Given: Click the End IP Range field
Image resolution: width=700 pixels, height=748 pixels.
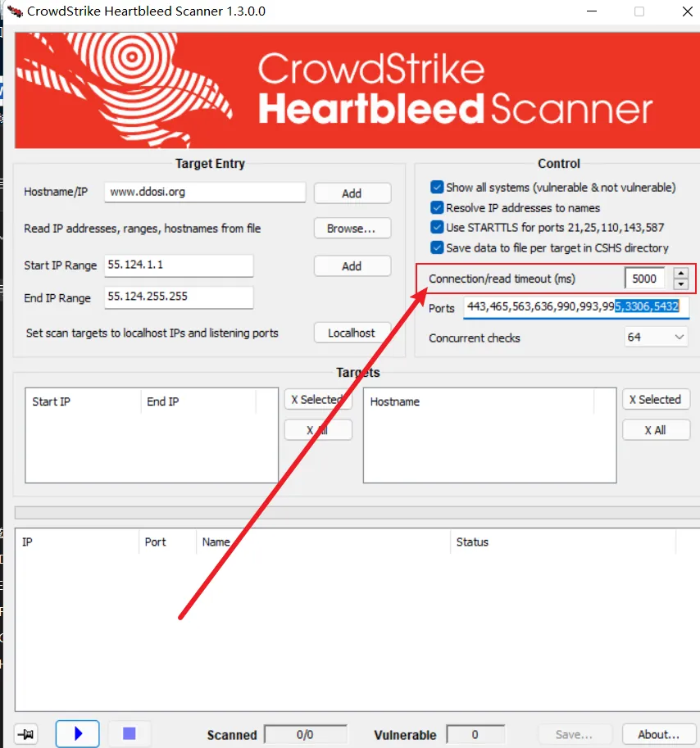Looking at the screenshot, I should pyautogui.click(x=179, y=297).
